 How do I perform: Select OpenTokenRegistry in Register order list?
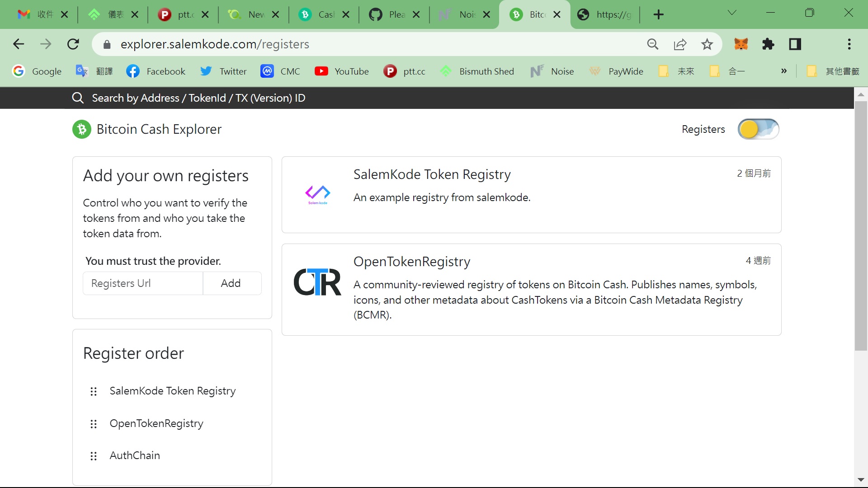(x=156, y=423)
